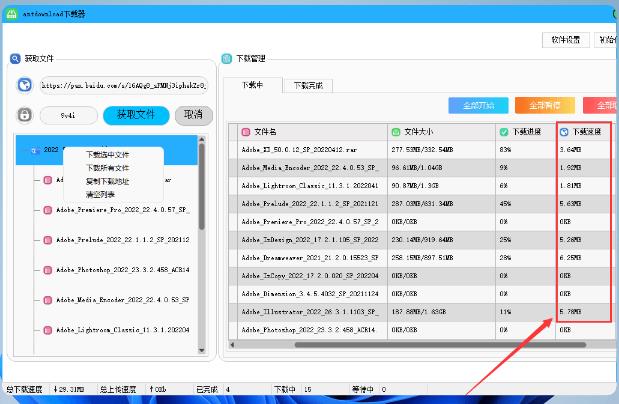This screenshot has width=619, height=404.
Task: Select Adobe_Premiere_Pro row in download table
Action: [422, 222]
